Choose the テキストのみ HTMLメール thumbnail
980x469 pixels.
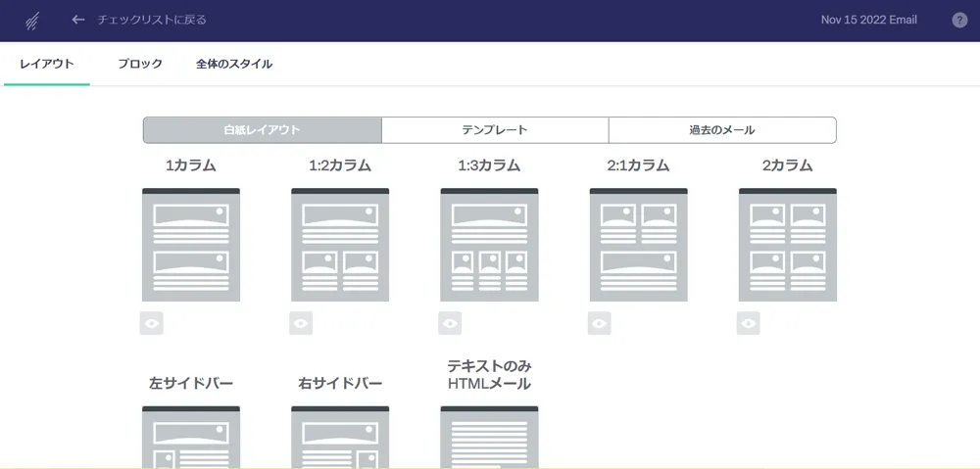(489, 437)
